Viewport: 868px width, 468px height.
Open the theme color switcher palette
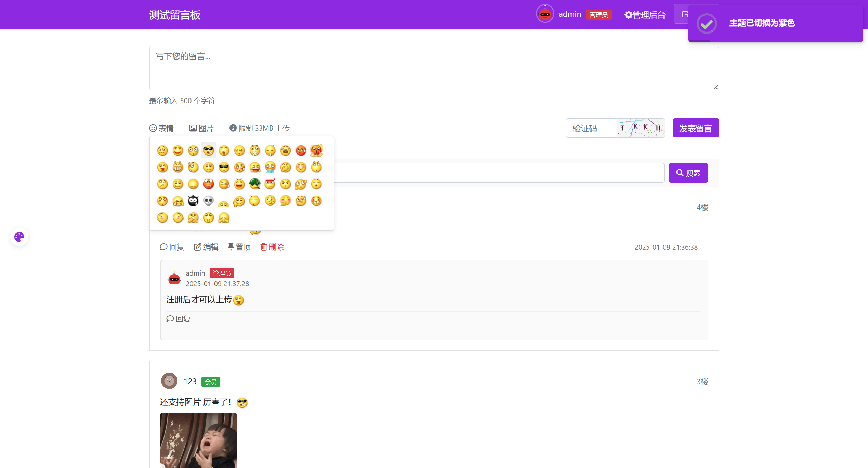(x=19, y=237)
